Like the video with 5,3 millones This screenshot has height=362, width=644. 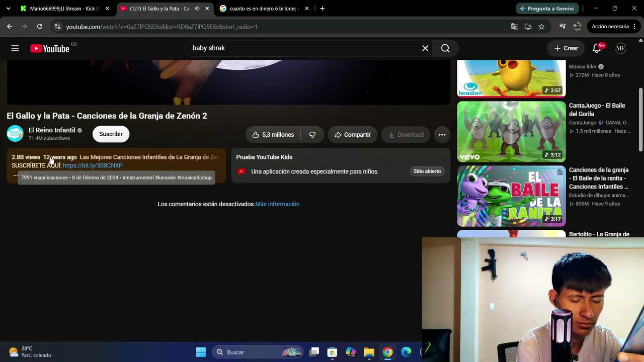click(x=273, y=135)
